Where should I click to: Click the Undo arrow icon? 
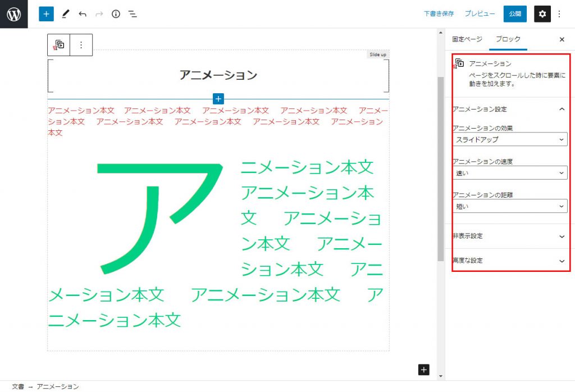(x=83, y=14)
